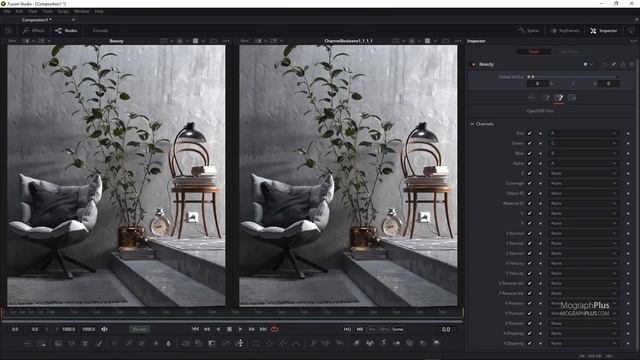640x360 pixels.
Task: Toggle the audio mute speaker icon
Action: point(104,329)
